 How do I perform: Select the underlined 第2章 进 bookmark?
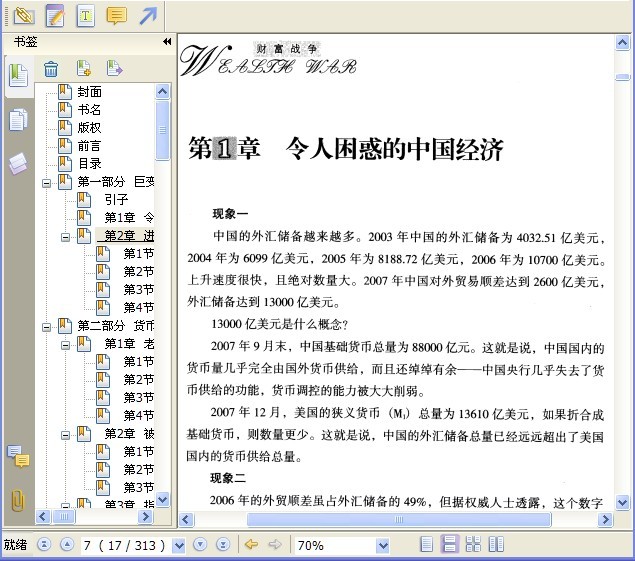[x=125, y=235]
